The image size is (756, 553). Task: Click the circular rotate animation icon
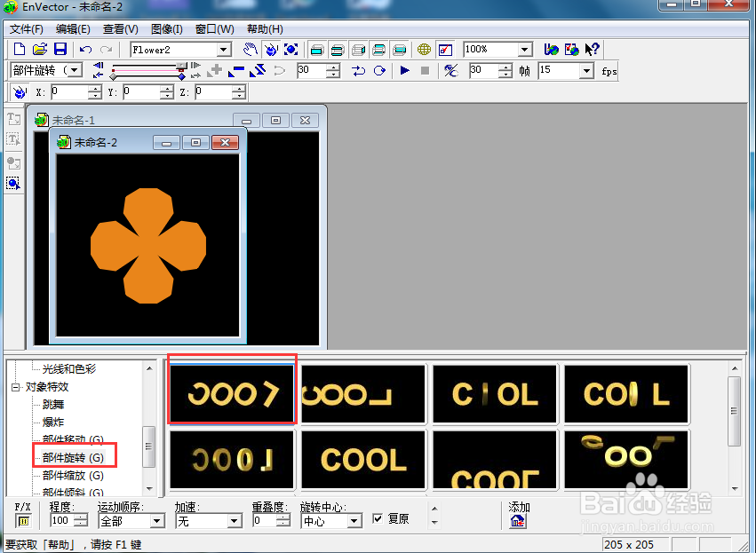[380, 71]
